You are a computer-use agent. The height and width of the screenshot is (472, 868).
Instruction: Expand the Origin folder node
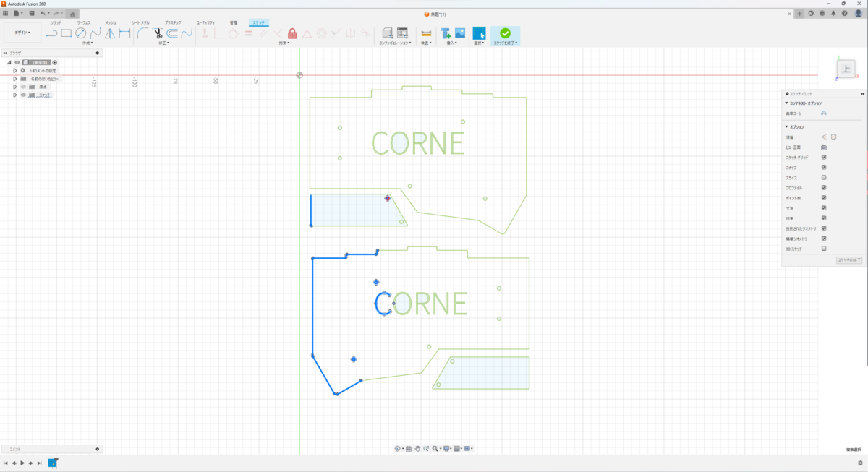(15, 87)
